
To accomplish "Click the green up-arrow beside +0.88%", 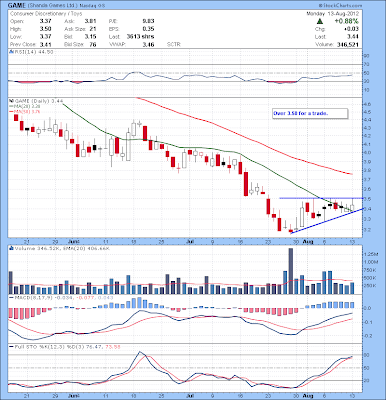I will (x=320, y=21).
